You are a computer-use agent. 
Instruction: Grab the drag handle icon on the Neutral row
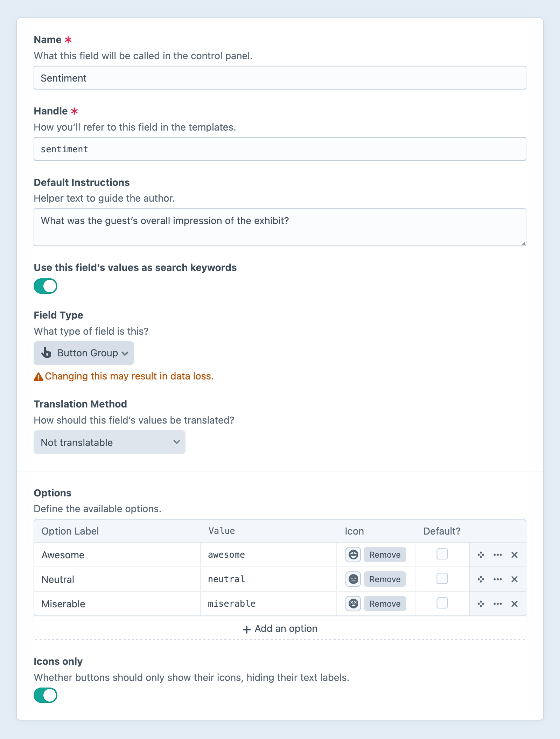pos(480,579)
